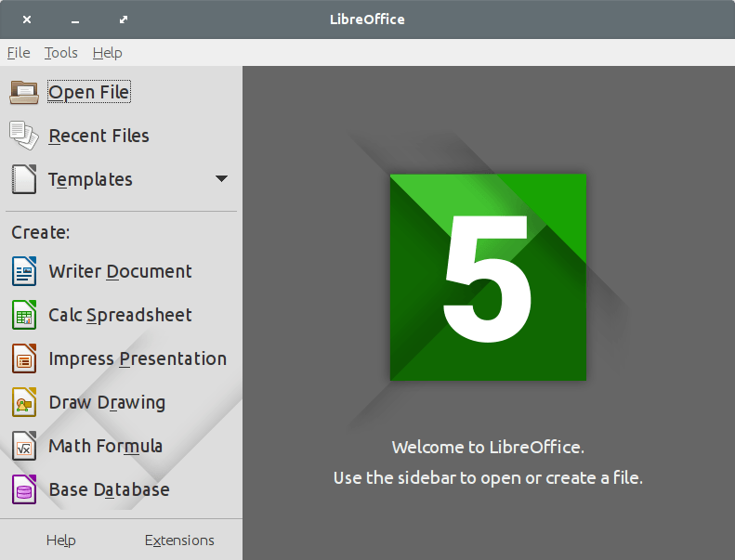Maximize the LibreOffice window
The width and height of the screenshot is (735, 560).
(124, 20)
